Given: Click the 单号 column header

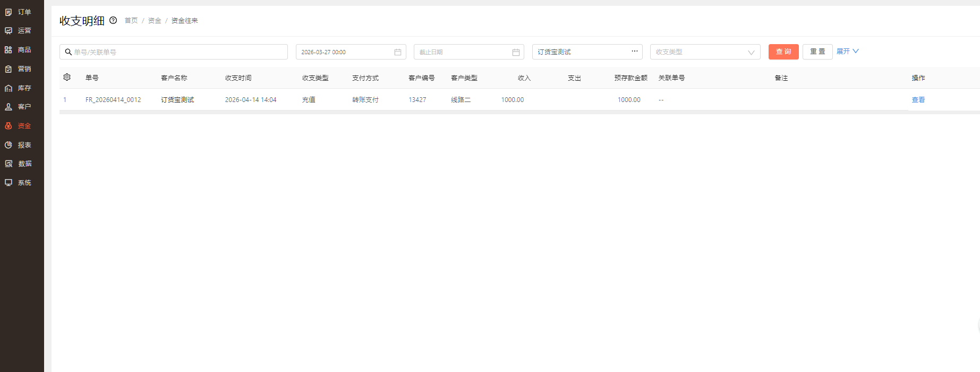Looking at the screenshot, I should click(92, 78).
